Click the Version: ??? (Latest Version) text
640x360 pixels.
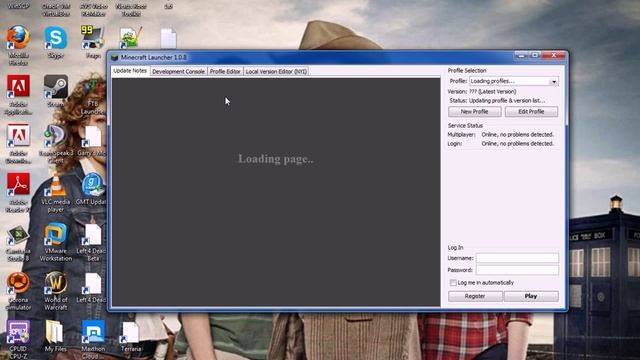click(x=482, y=91)
